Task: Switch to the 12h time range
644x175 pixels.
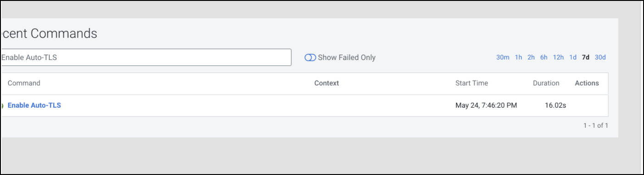Action: pyautogui.click(x=558, y=57)
